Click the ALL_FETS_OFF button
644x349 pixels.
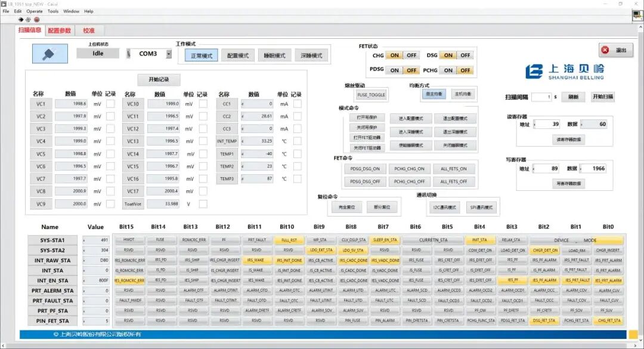(453, 181)
